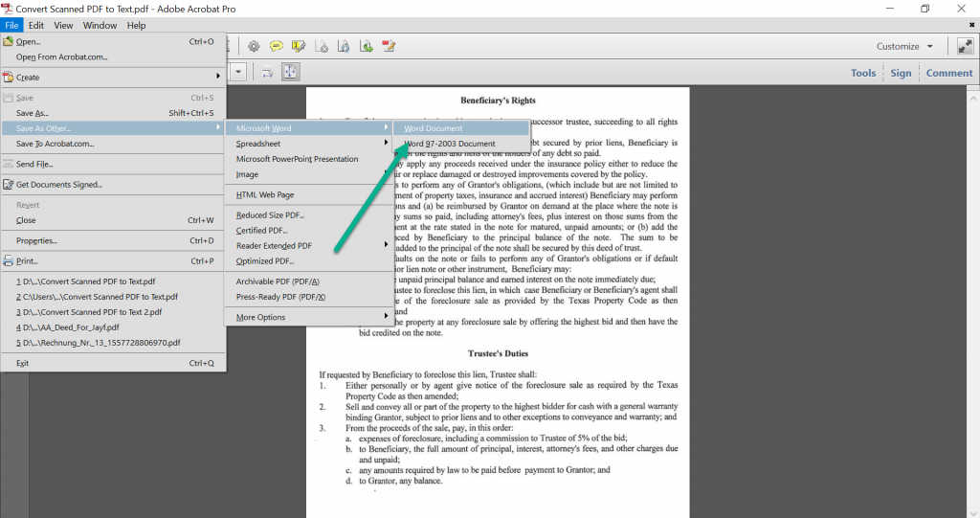
Task: Click the read mode expand icon top right
Action: (965, 46)
